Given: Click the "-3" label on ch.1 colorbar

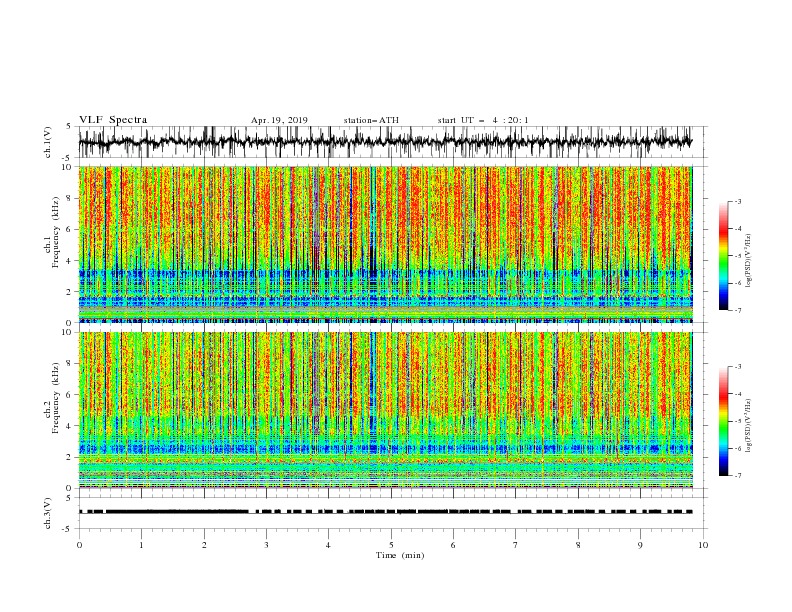Looking at the screenshot, I should (738, 201).
